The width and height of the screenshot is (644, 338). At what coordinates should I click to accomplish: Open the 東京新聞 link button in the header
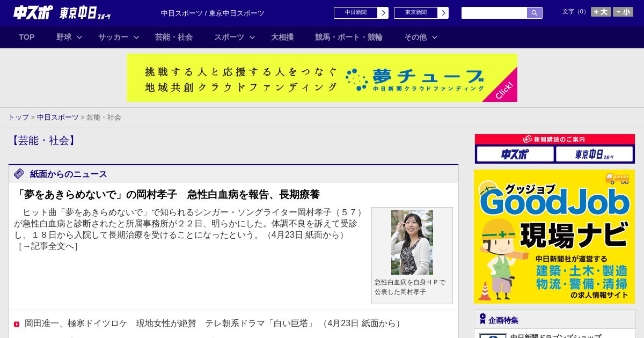(x=415, y=13)
